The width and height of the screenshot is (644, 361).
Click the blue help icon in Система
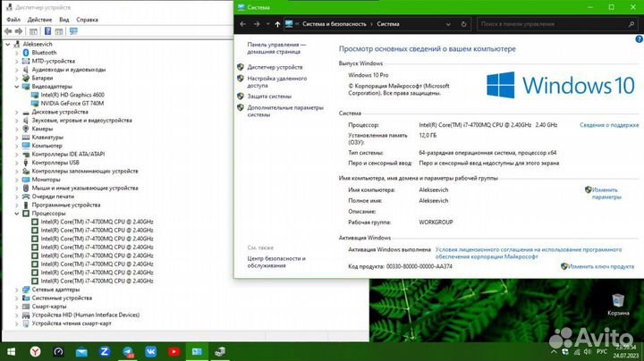point(639,39)
